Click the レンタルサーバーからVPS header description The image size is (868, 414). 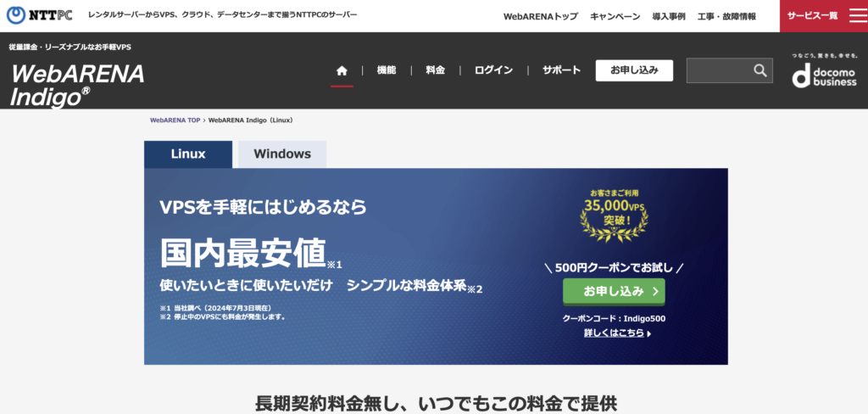tap(223, 14)
